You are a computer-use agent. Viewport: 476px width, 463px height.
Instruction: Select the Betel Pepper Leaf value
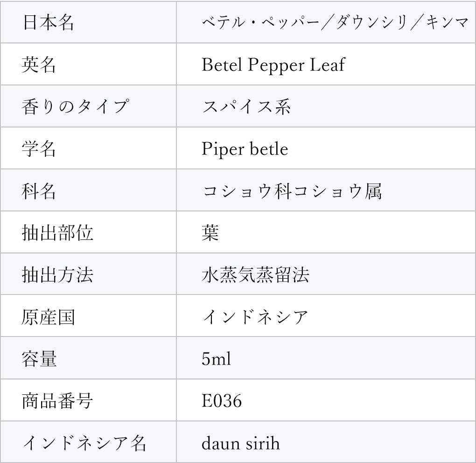click(273, 64)
